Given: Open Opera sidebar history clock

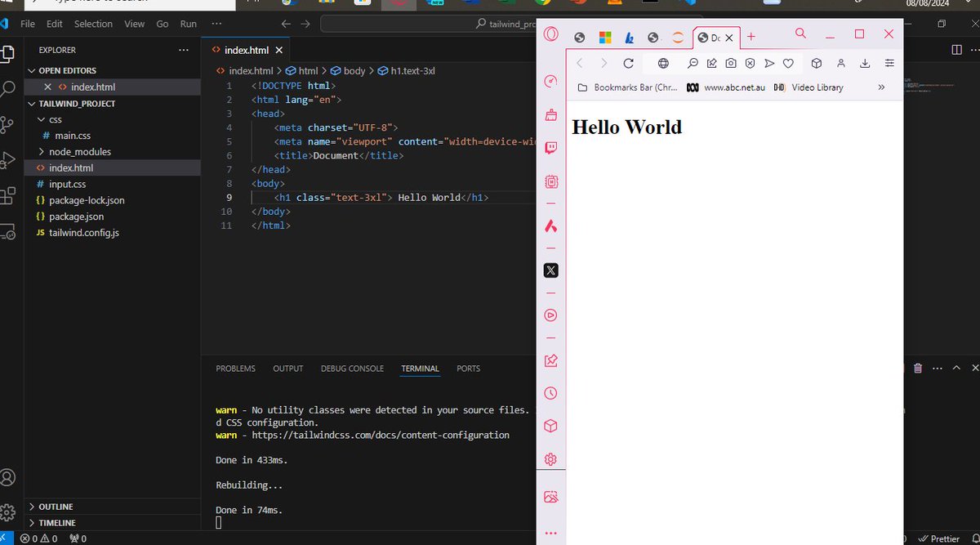Looking at the screenshot, I should (x=551, y=393).
